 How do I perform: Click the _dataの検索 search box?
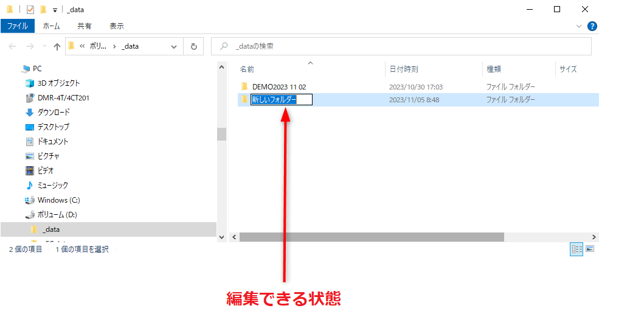(x=401, y=46)
